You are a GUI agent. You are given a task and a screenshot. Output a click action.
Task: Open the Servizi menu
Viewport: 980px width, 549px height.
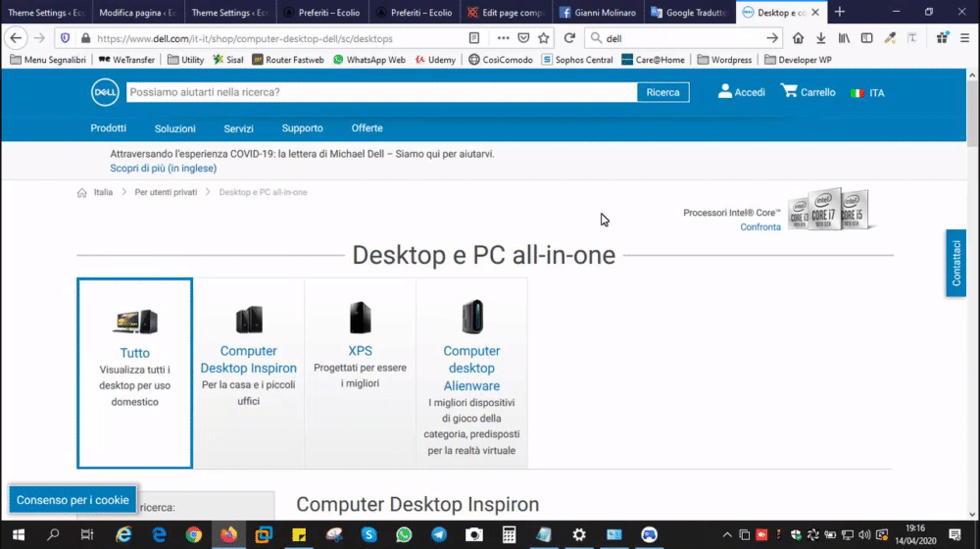pyautogui.click(x=239, y=128)
